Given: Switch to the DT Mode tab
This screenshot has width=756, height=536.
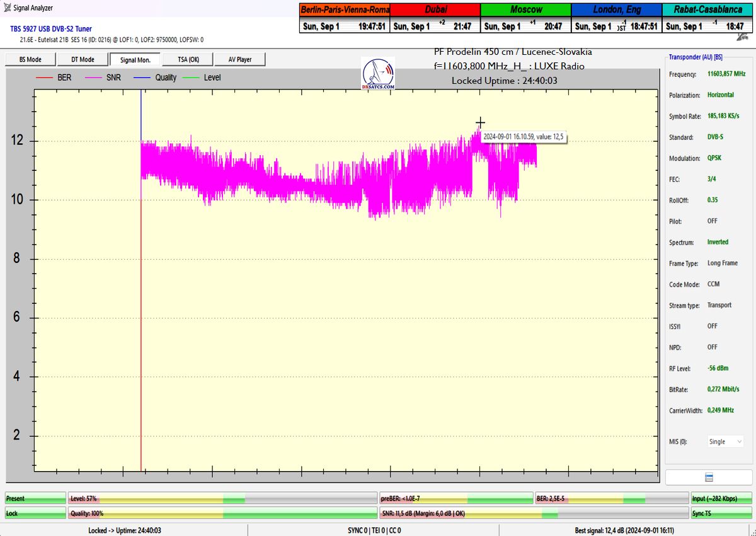Looking at the screenshot, I should (x=83, y=59).
